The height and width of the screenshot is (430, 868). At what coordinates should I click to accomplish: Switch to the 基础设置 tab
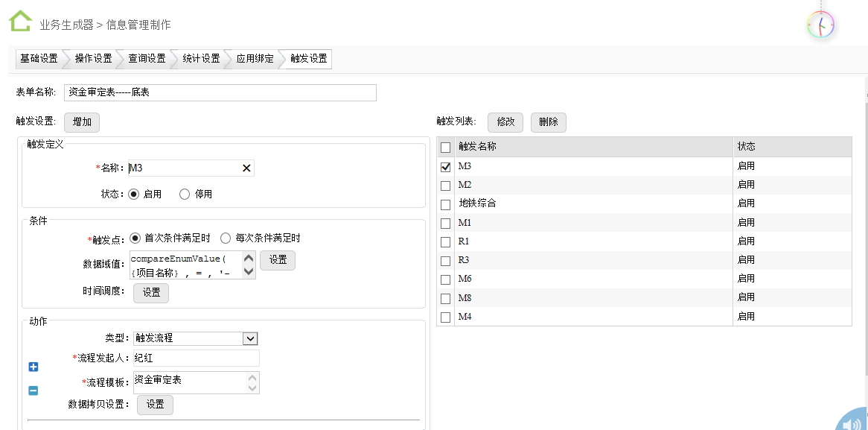click(x=39, y=59)
